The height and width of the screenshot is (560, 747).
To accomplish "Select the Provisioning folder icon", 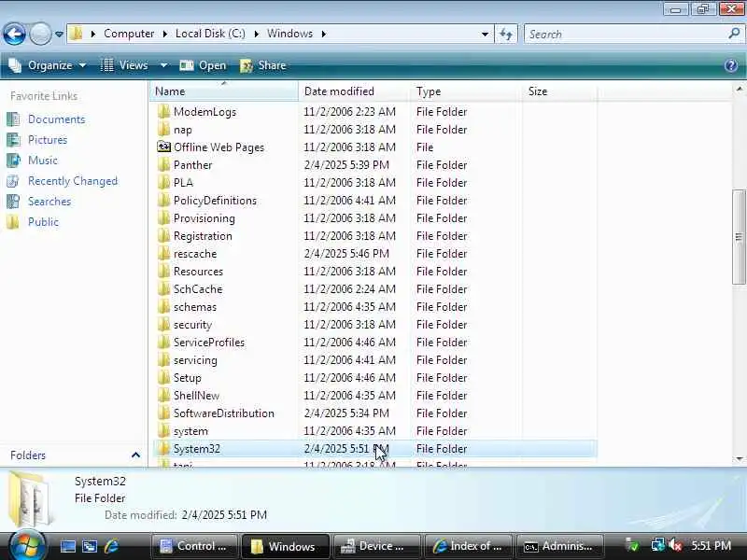I will coord(163,218).
